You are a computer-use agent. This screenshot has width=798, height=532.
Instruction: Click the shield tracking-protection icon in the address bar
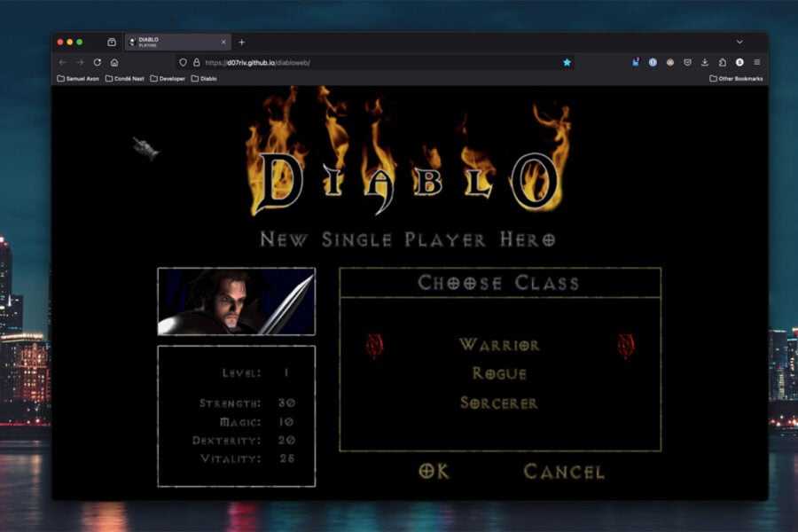(184, 63)
